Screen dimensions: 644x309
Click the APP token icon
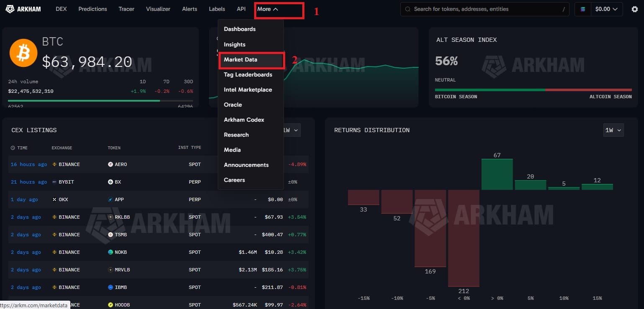pos(111,199)
